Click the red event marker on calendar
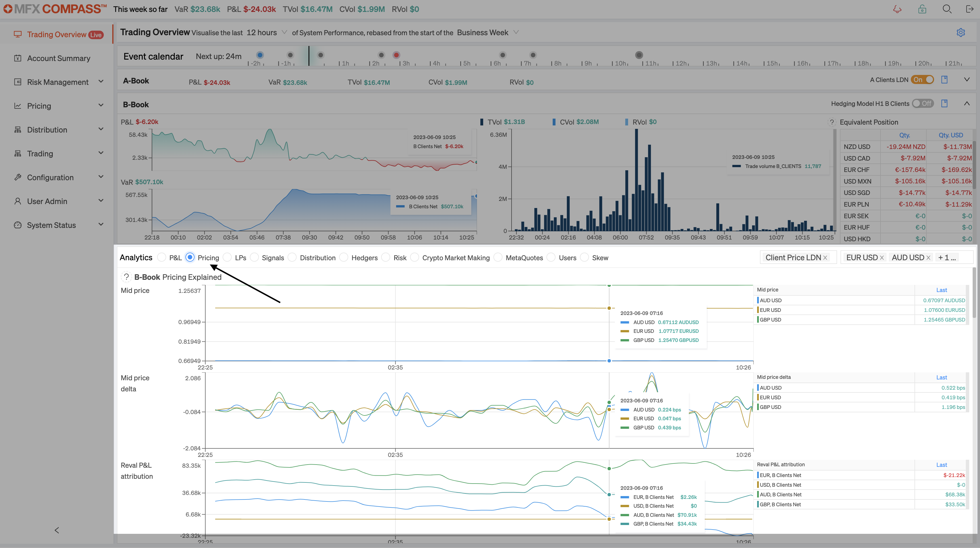 pyautogui.click(x=396, y=55)
